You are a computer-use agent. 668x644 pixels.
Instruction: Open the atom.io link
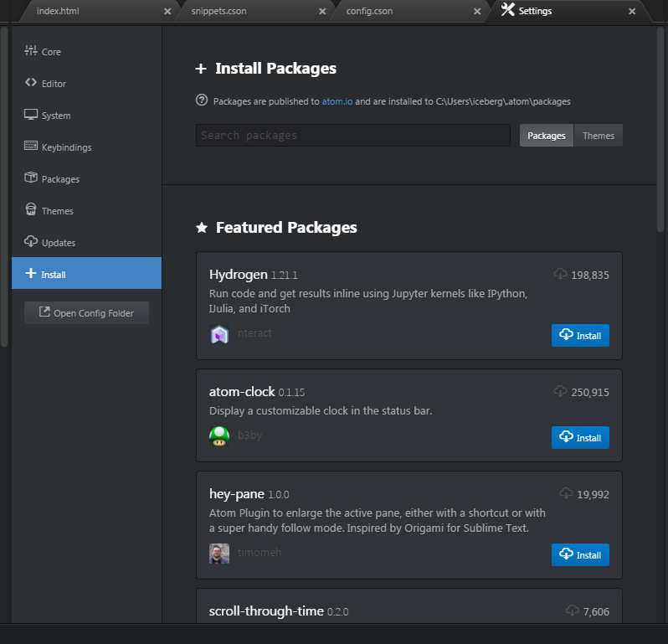point(337,101)
